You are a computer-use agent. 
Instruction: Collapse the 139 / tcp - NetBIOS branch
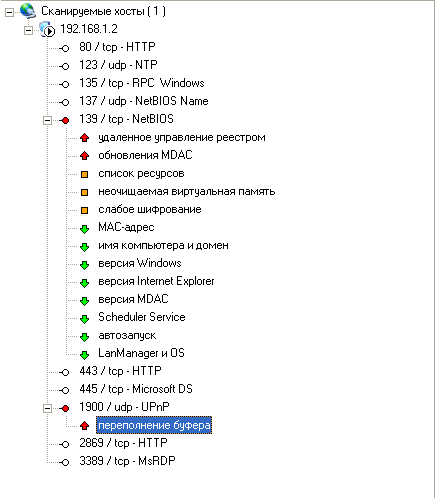point(48,120)
